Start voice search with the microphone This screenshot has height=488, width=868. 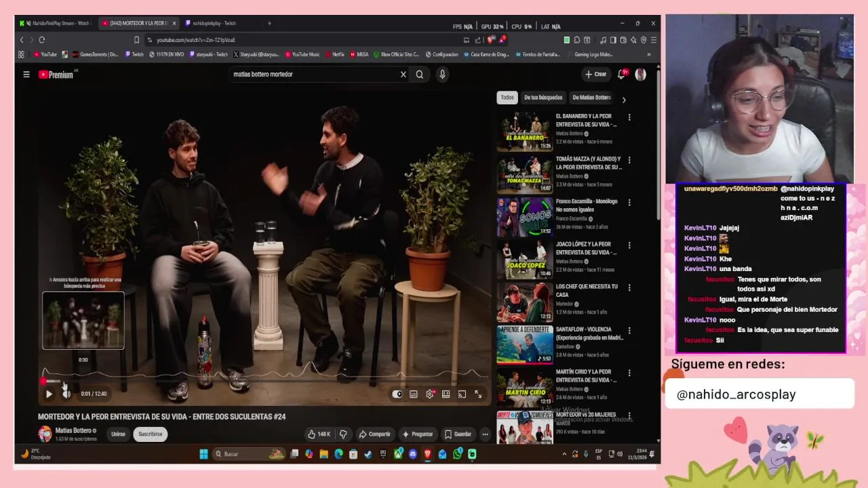click(442, 75)
